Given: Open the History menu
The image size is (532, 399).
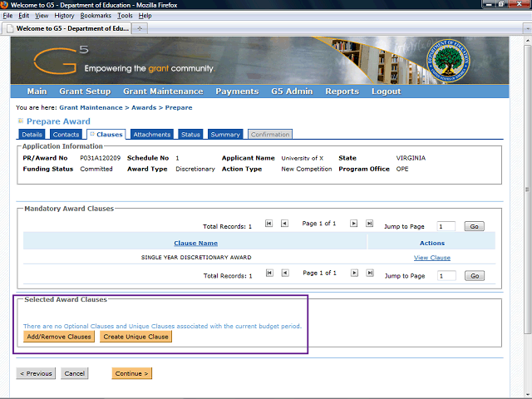Looking at the screenshot, I should [64, 16].
